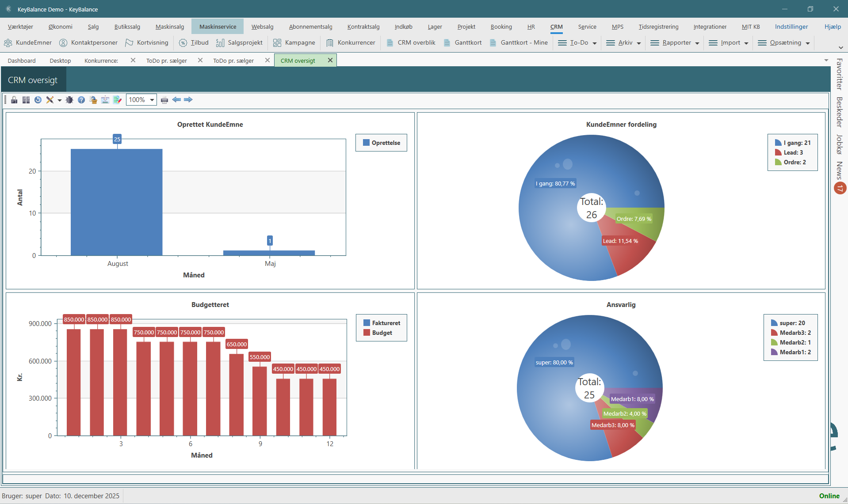Click the edit document pencil icon
848x504 pixels.
117,100
